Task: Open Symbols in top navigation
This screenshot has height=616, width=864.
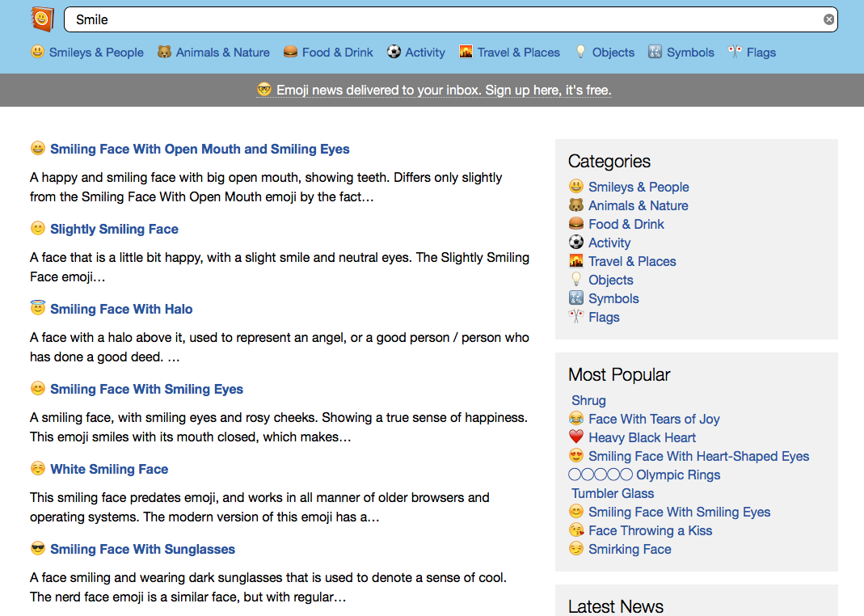Action: point(690,53)
